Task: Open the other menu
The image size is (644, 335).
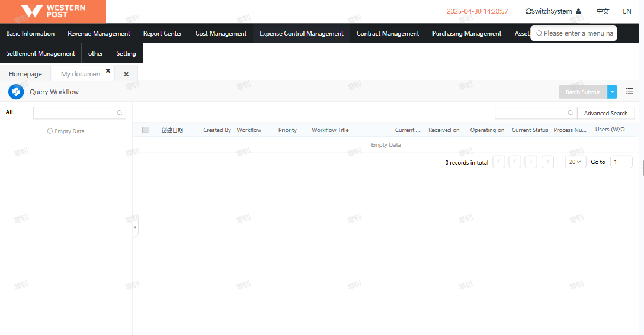Action: pyautogui.click(x=96, y=53)
